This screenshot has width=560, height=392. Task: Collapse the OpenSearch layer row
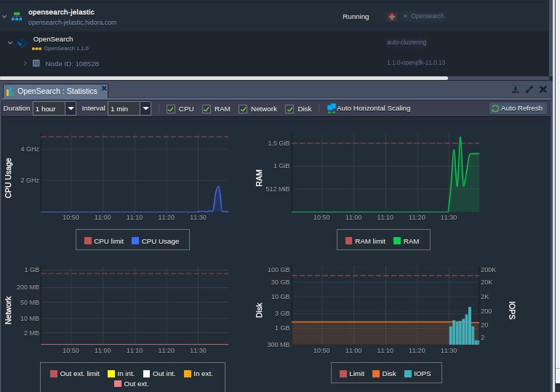(10, 42)
